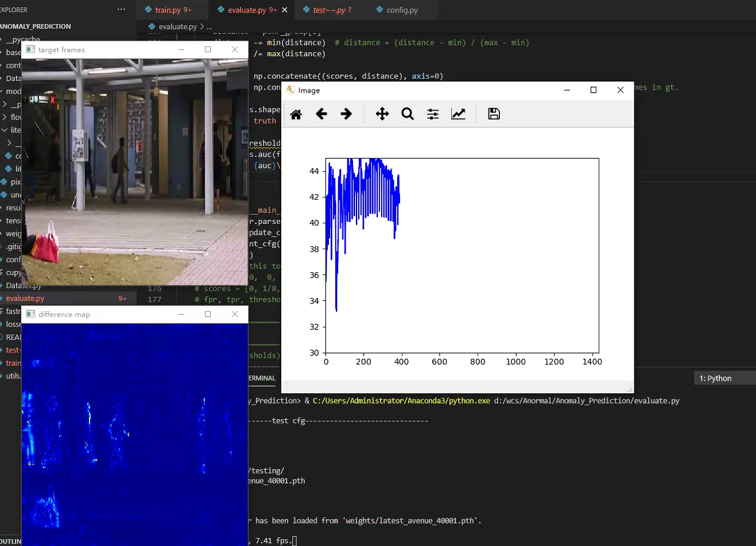The height and width of the screenshot is (546, 756).
Task: Click the '# distance = (distance - min)' comment
Action: tap(432, 42)
